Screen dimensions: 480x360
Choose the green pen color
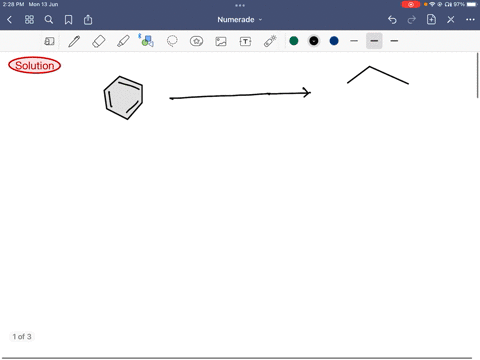click(294, 41)
